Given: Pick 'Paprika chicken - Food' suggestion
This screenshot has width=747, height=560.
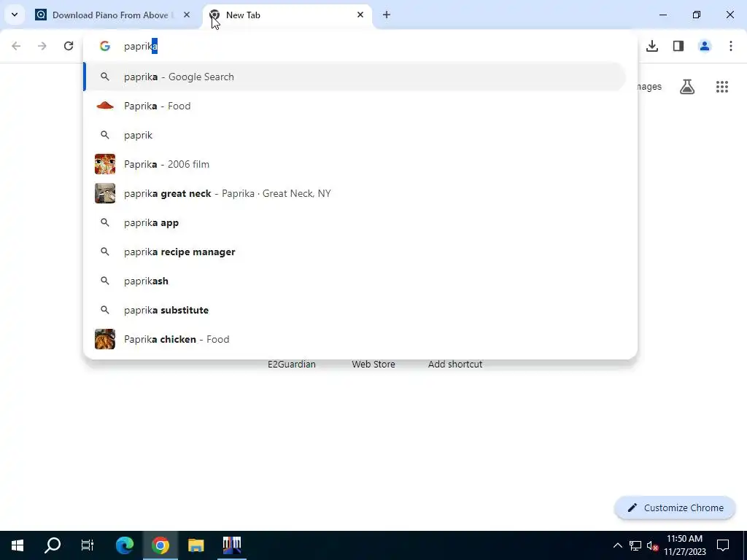Looking at the screenshot, I should [355, 339].
